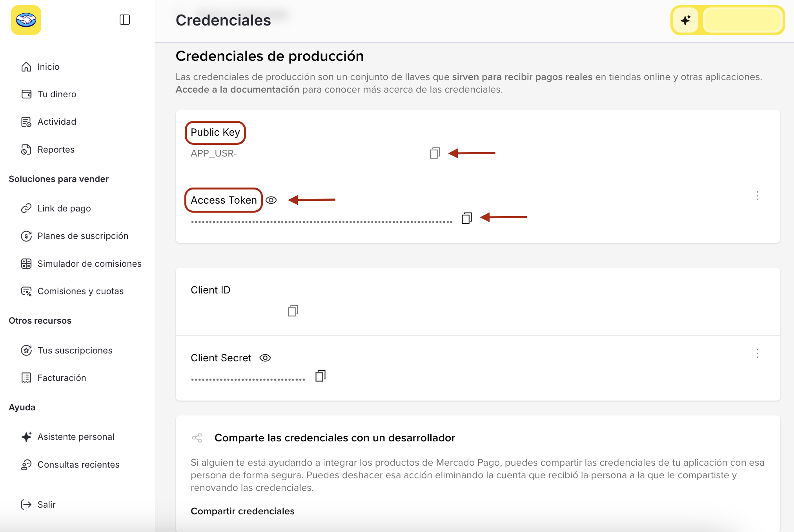Click the masked Client Secret dots
Image resolution: width=794 pixels, height=532 pixels.
click(x=248, y=380)
